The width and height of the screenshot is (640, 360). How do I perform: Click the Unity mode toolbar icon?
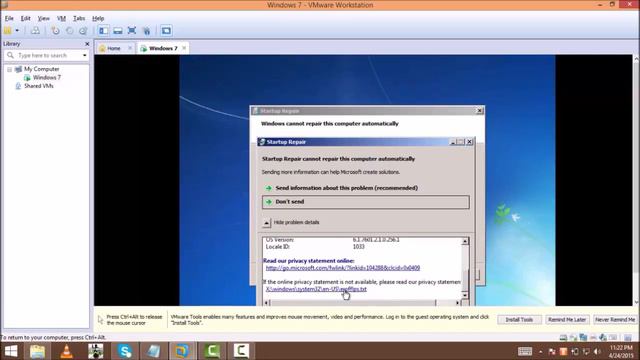147,31
